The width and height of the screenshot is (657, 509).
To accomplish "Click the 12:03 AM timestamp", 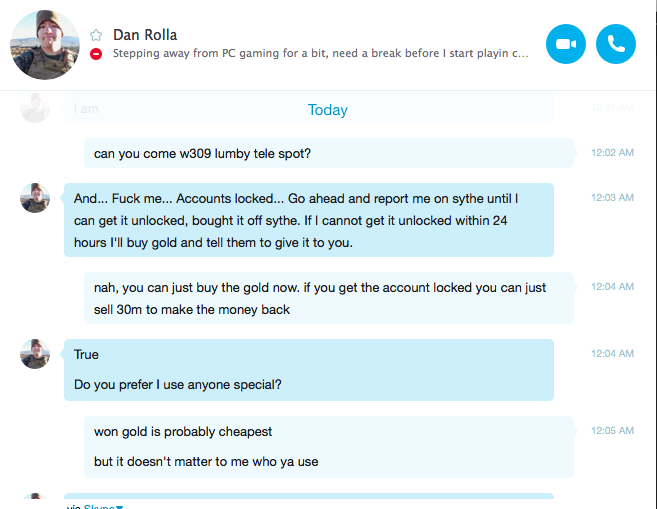I will click(x=612, y=197).
